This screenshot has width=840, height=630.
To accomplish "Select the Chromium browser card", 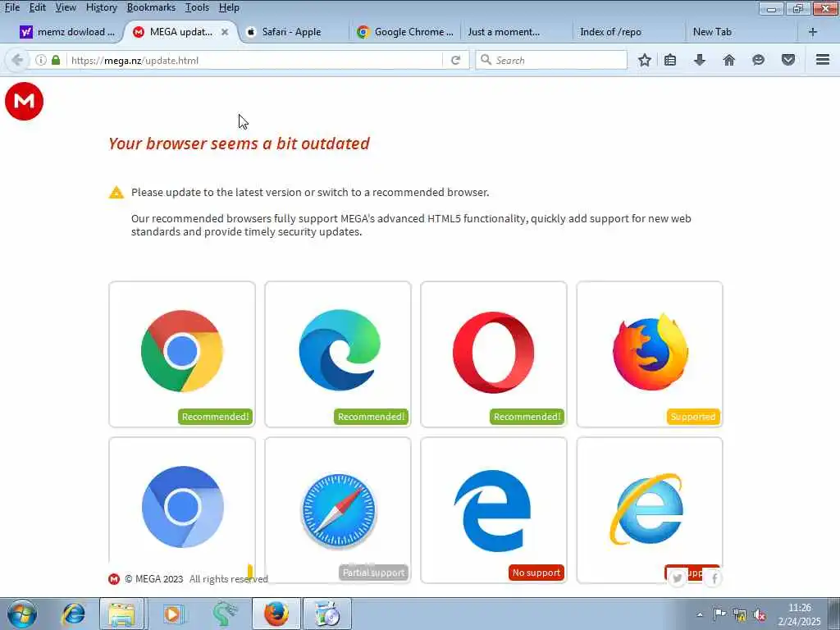I will (182, 510).
